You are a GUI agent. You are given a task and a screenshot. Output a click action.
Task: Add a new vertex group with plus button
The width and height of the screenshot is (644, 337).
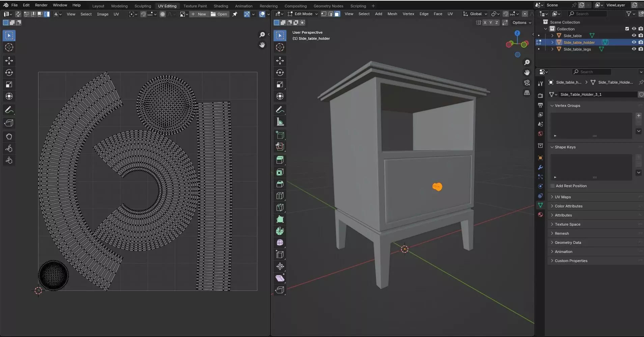click(x=638, y=116)
